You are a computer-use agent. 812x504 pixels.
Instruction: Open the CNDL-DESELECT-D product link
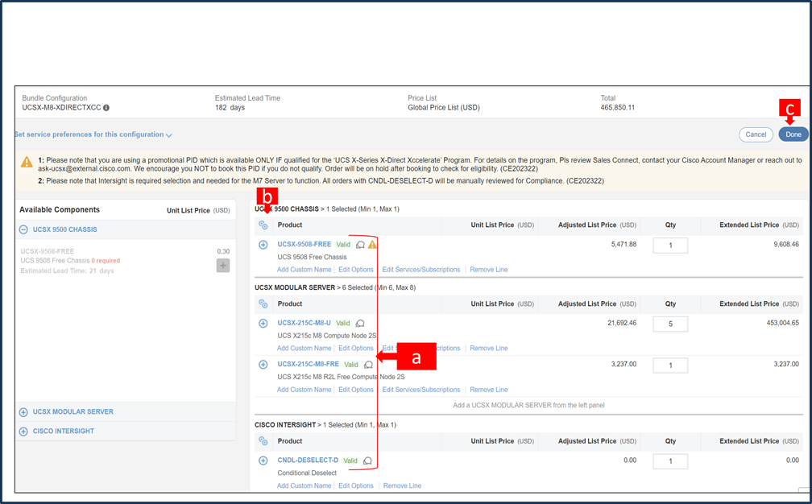coord(308,460)
